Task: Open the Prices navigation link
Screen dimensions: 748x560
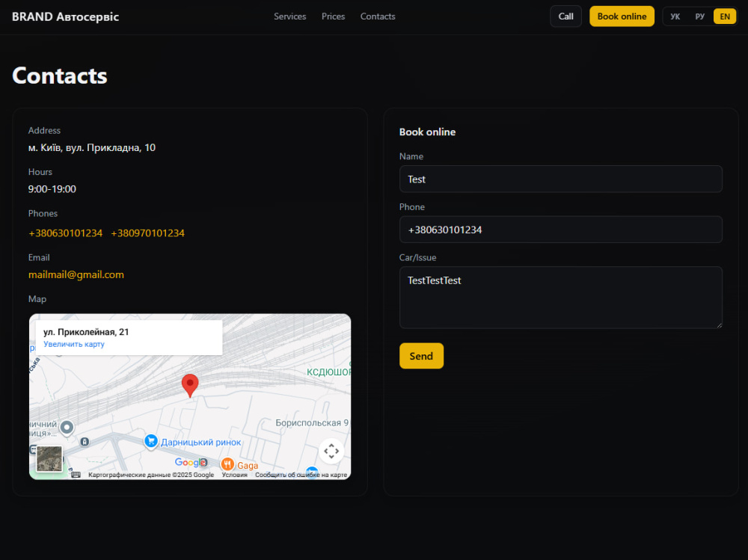Action: [333, 16]
